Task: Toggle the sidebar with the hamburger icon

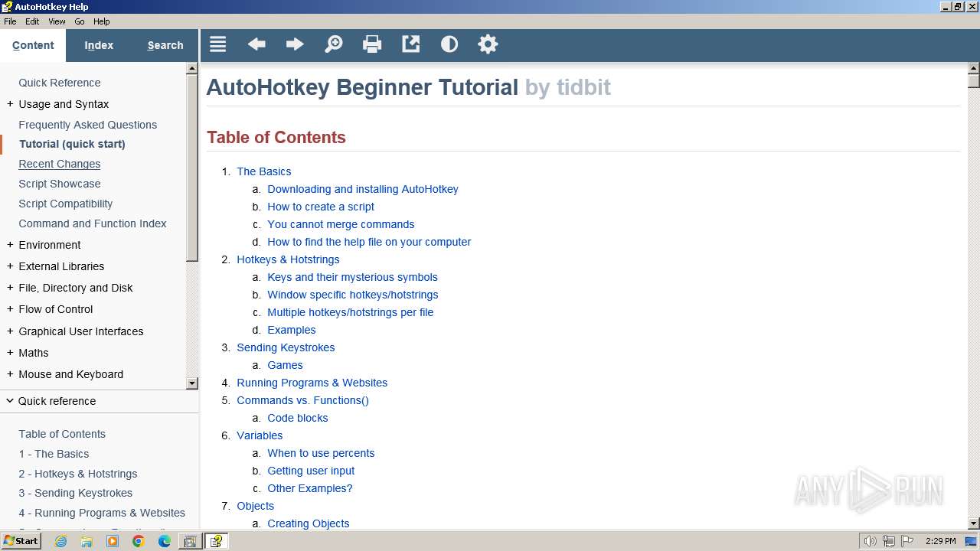Action: click(x=218, y=44)
